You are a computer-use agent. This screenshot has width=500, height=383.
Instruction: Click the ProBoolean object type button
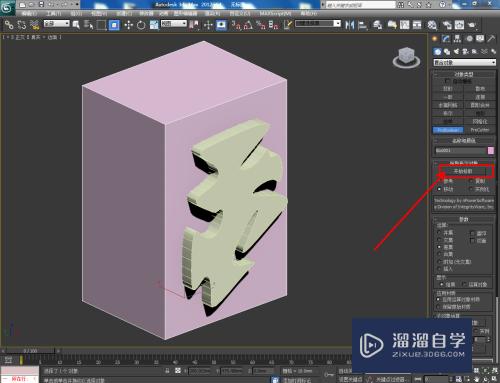pyautogui.click(x=448, y=130)
